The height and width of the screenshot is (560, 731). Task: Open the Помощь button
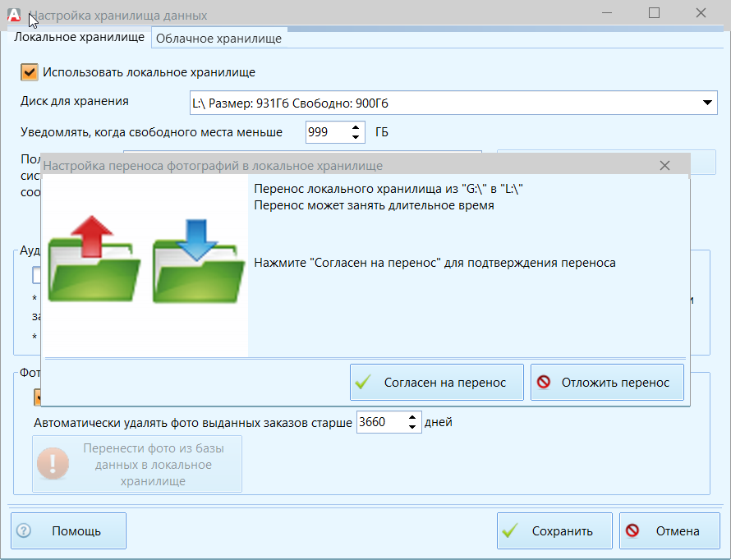coord(68,530)
